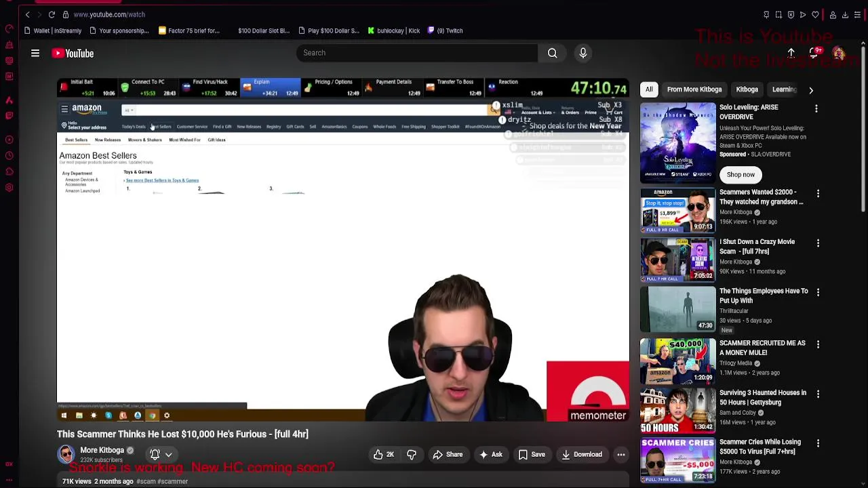Open the YouTube hamburger guide menu

[35, 53]
